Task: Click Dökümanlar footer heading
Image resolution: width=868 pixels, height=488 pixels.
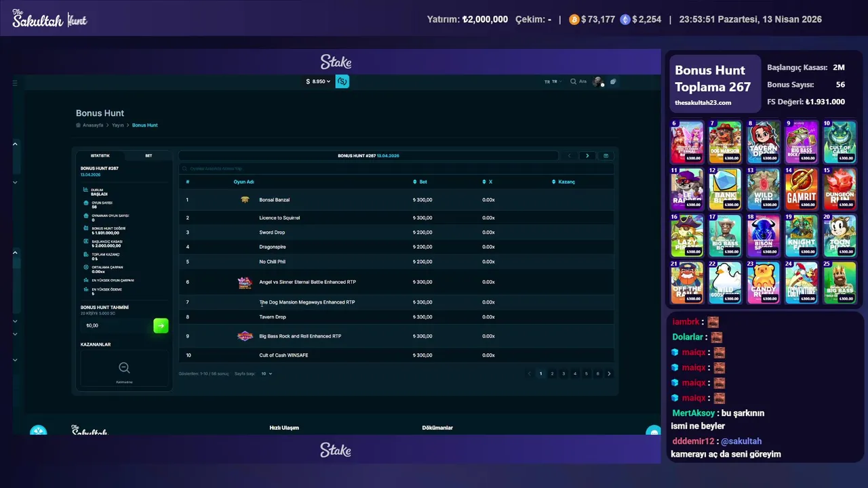Action: [x=437, y=428]
